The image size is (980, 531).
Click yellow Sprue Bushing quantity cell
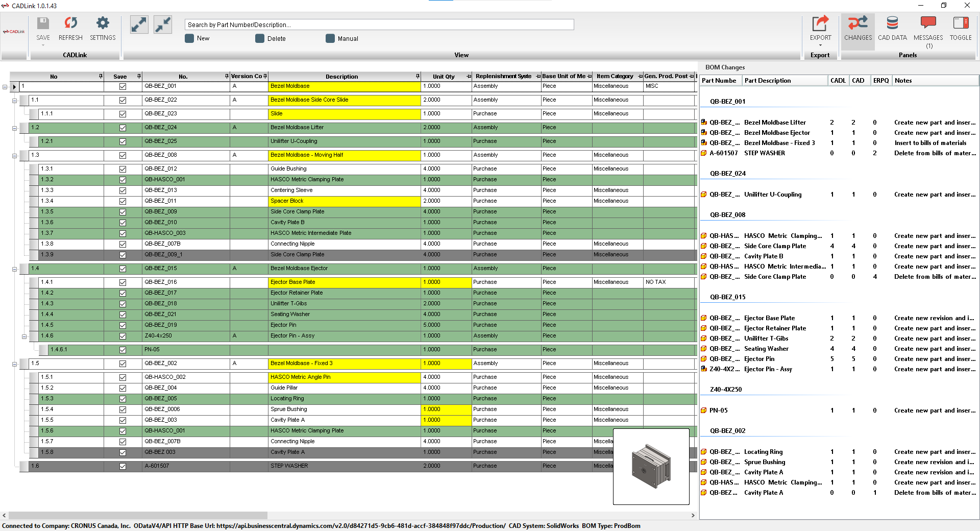447,409
